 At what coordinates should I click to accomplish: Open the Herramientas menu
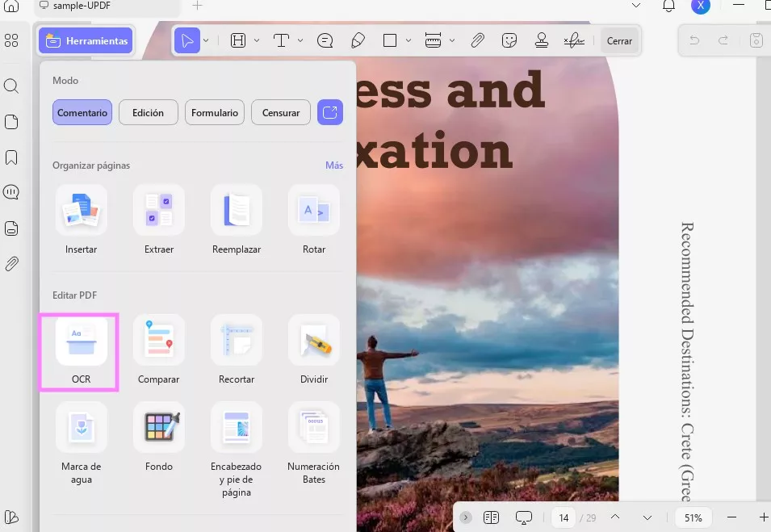(86, 40)
